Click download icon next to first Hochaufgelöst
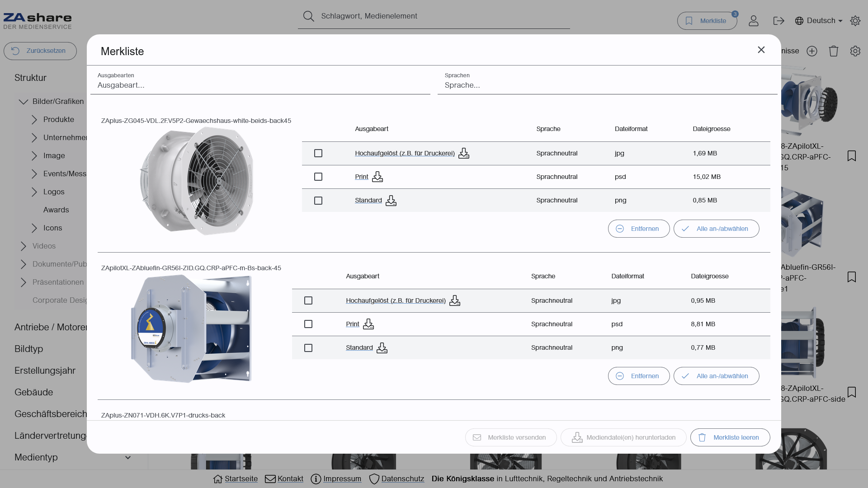The image size is (868, 488). tap(464, 154)
